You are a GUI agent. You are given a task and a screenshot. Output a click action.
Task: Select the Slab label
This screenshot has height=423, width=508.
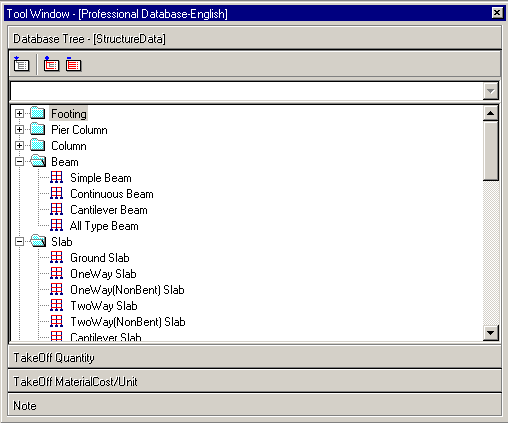pos(62,242)
